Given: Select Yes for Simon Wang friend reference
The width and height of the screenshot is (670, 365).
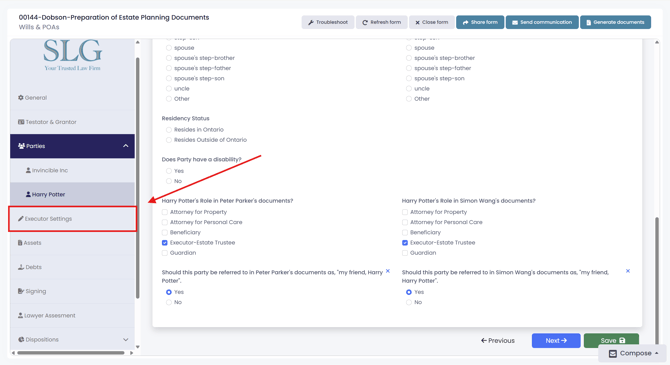Looking at the screenshot, I should tap(409, 292).
